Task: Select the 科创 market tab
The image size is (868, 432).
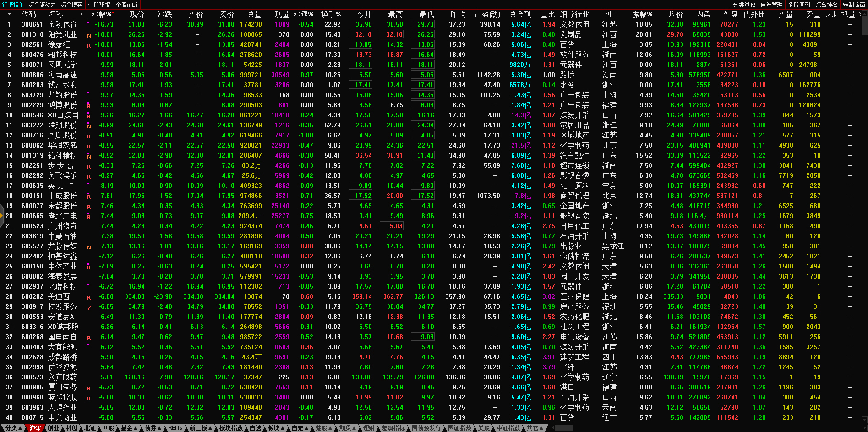Action: click(71, 428)
